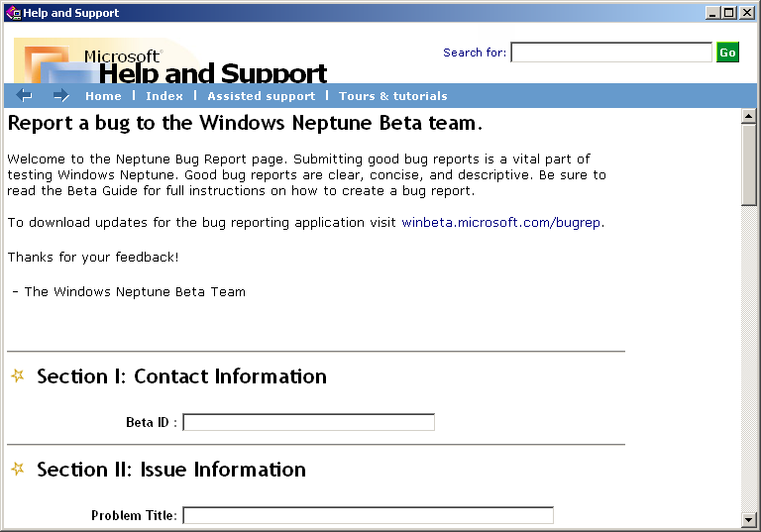Click the vertical scrollbar thumb
761x532 pixels.
pos(749,164)
